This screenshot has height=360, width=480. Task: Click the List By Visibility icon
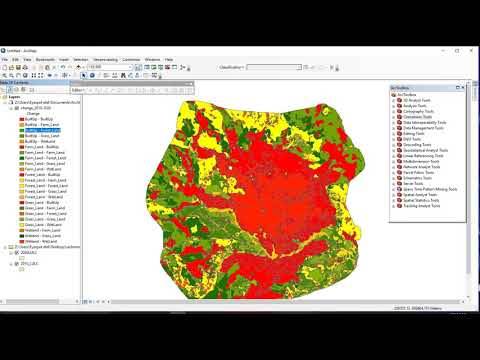[x=23, y=89]
